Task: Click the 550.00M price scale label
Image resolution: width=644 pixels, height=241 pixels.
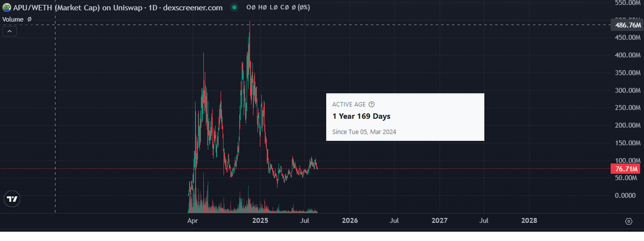Action: pos(628,3)
